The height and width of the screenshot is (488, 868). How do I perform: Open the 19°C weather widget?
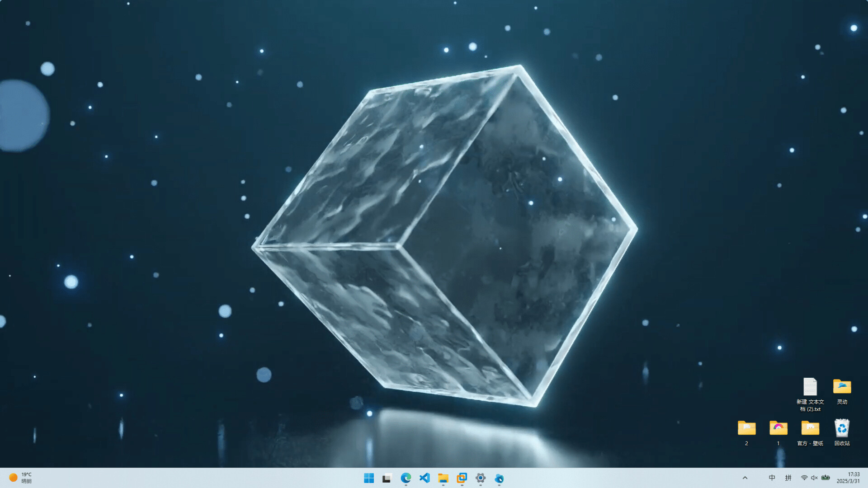pyautogui.click(x=21, y=478)
